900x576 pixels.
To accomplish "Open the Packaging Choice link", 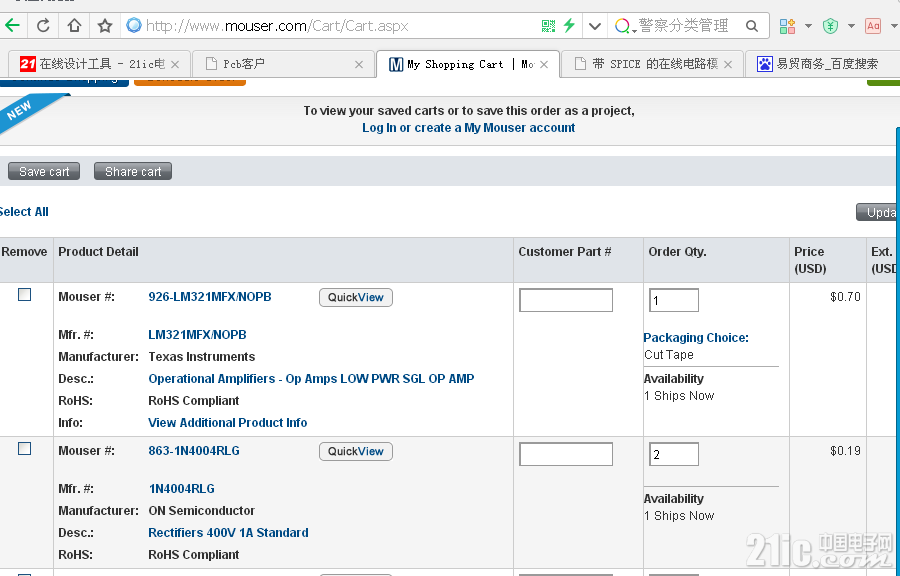I will [696, 338].
